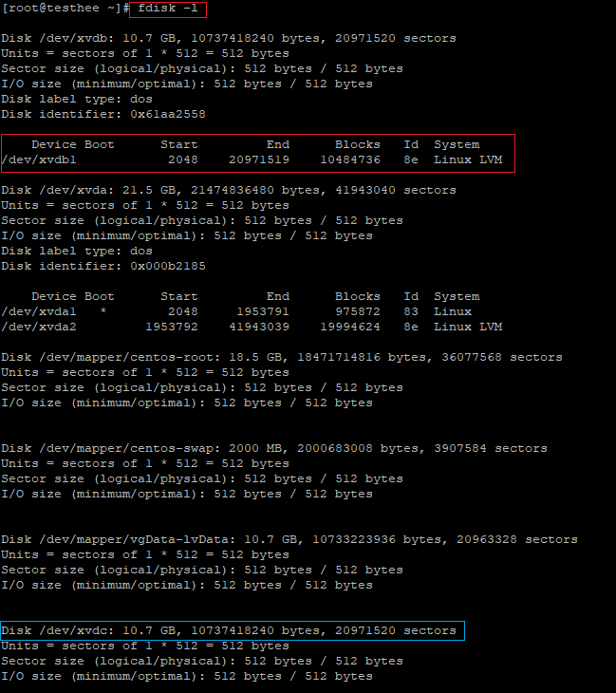Click blocks value '10484736'

pos(350,160)
